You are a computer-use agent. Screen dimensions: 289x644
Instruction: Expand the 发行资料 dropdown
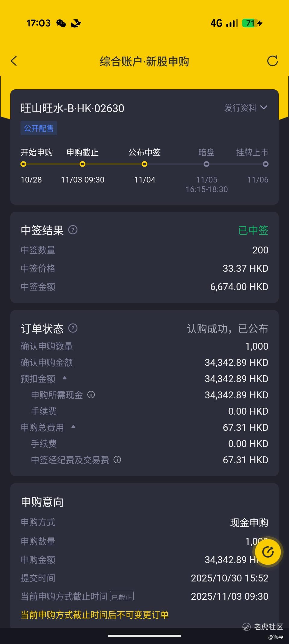[246, 108]
